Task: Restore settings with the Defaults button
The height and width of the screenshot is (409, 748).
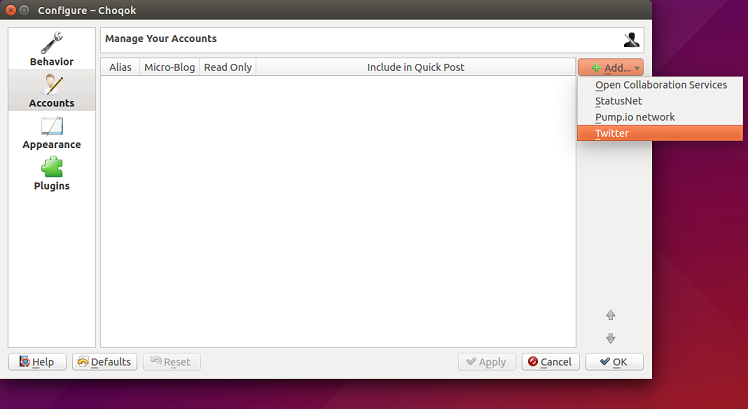Action: (x=104, y=362)
